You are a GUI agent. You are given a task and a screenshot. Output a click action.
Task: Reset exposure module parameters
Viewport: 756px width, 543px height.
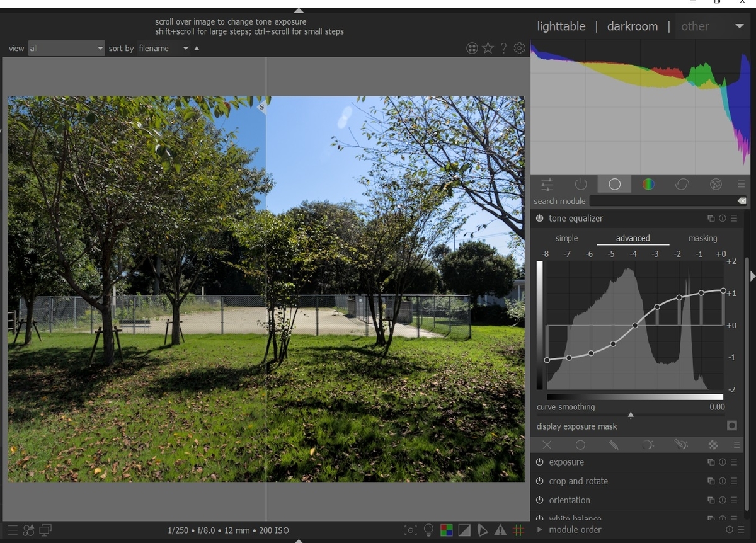point(723,462)
